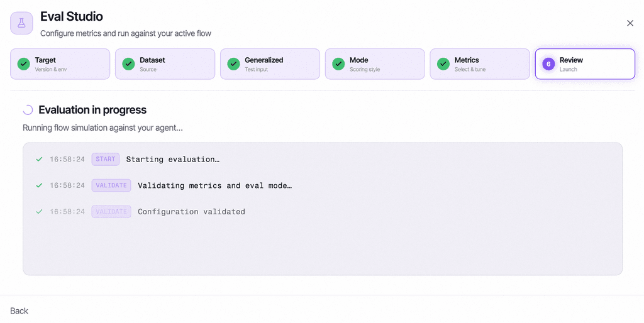Click the START log badge
Viewport: 644px width, 323px height.
pyautogui.click(x=106, y=159)
